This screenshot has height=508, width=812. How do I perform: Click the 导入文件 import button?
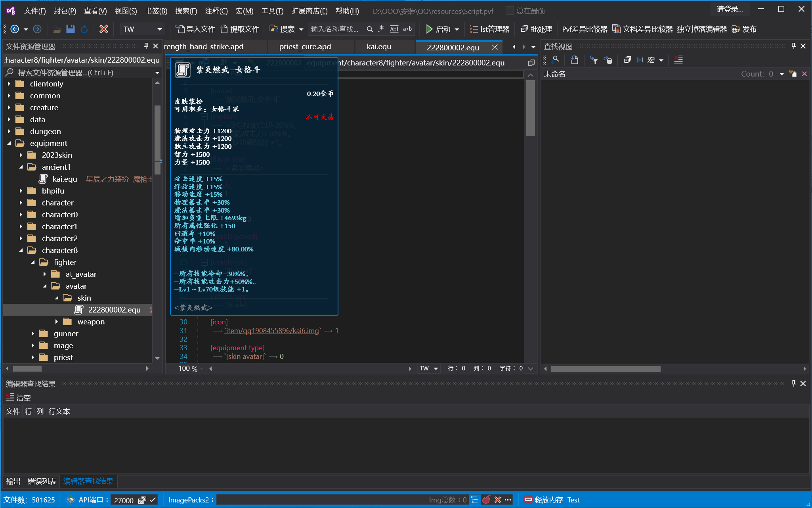[x=195, y=29]
